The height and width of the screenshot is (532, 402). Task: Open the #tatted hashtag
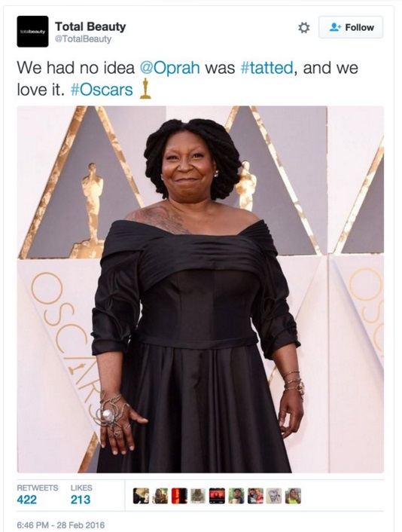(x=266, y=68)
